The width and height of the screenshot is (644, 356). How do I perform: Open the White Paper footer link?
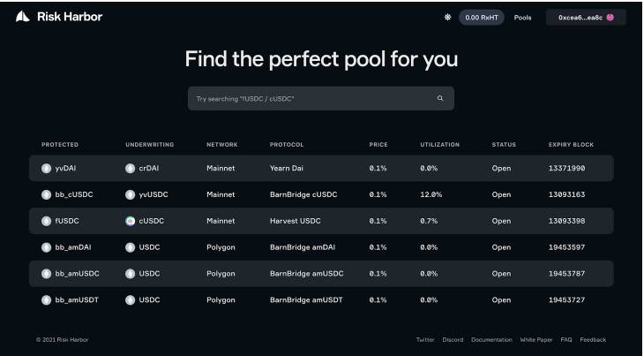[x=536, y=339]
